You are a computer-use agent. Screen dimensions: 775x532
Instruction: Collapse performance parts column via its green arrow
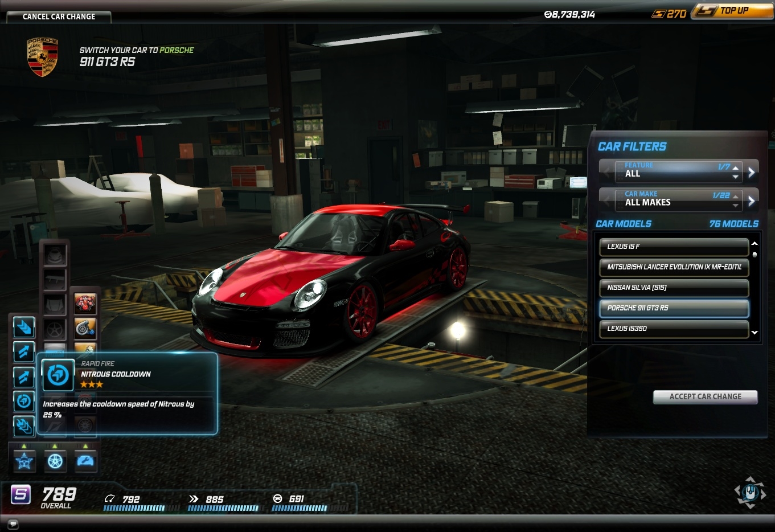coord(85,446)
